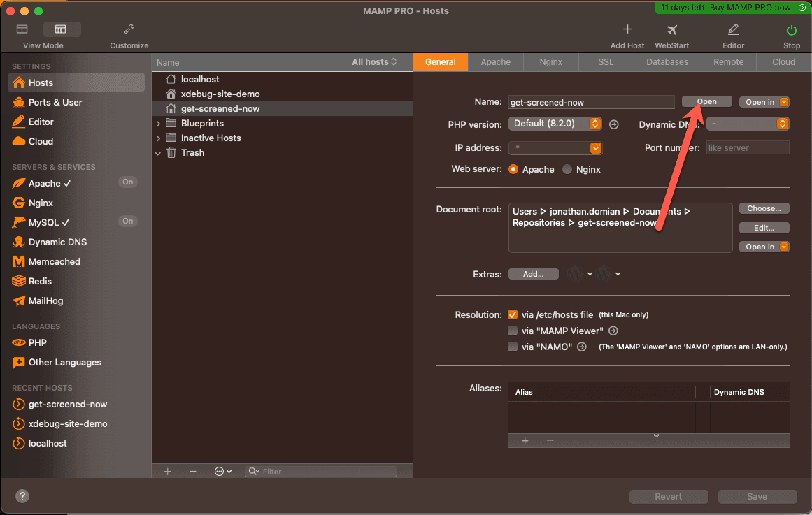Open the Dynamic DNS service panel
Image resolution: width=812 pixels, height=515 pixels.
click(x=57, y=242)
